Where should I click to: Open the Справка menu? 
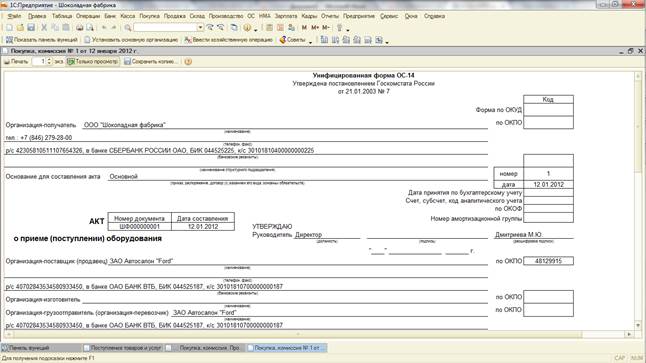434,16
